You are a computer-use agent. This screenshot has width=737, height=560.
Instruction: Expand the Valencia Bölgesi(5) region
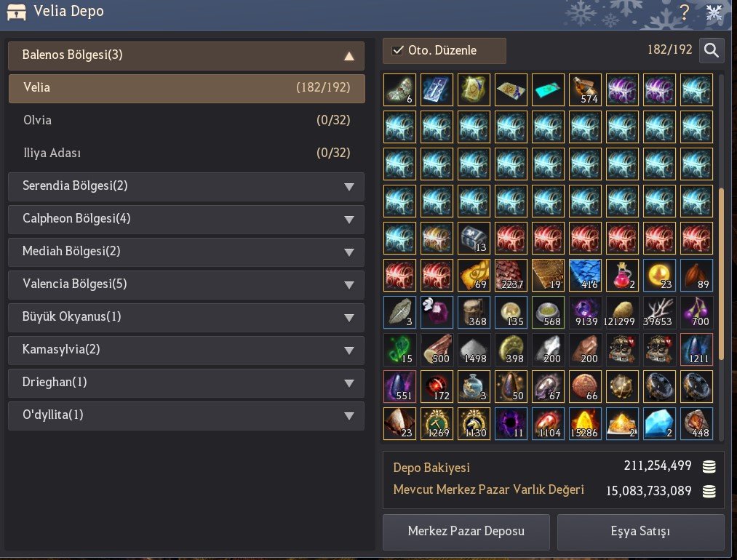186,284
